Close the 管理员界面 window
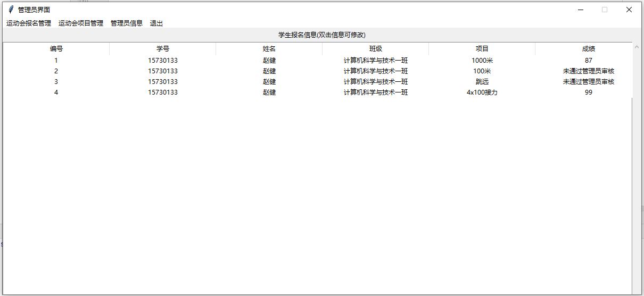The image size is (644, 296). tap(629, 10)
